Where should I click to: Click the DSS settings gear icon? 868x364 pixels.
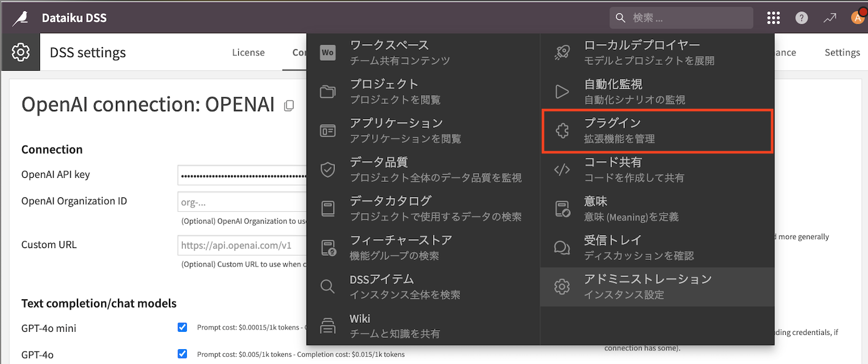click(x=20, y=52)
